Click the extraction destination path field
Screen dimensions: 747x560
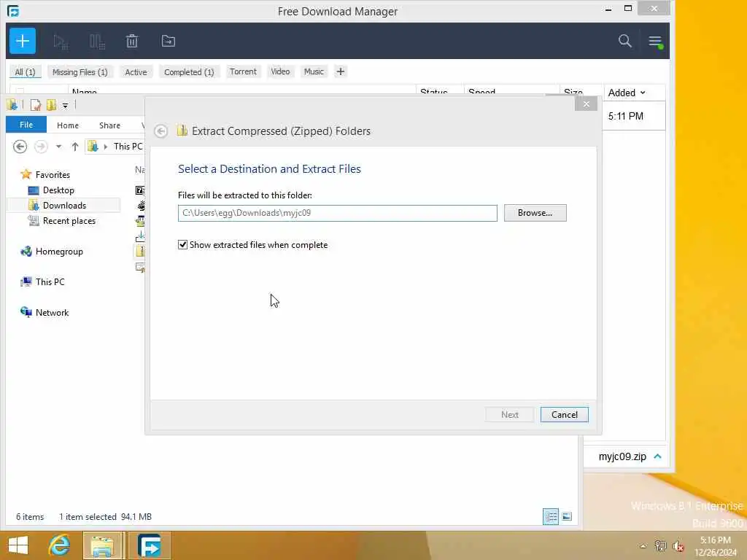point(337,213)
